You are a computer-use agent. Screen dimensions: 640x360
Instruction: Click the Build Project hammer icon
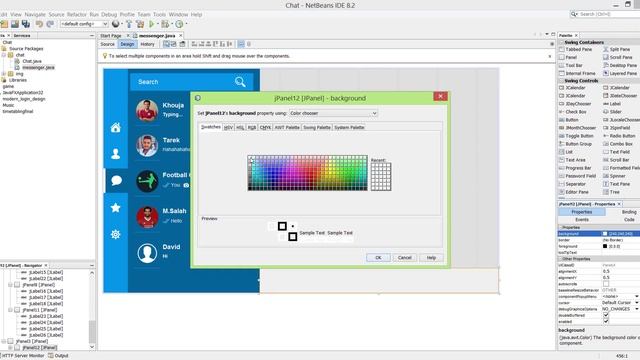point(129,24)
